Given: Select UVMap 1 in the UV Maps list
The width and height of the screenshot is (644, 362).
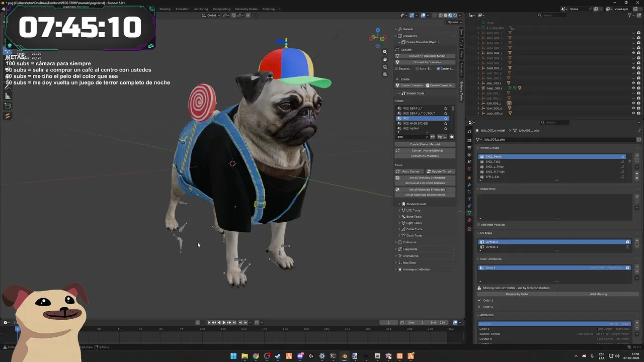Looking at the screenshot, I should click(x=555, y=247).
